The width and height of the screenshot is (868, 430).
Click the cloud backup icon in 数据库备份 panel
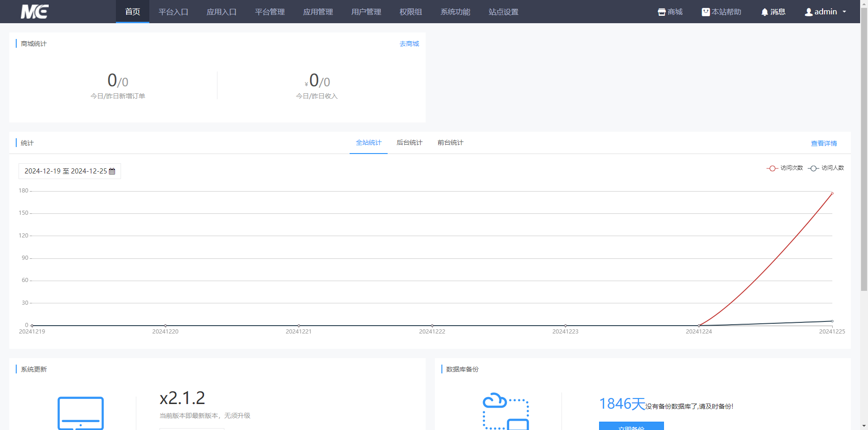pyautogui.click(x=505, y=411)
